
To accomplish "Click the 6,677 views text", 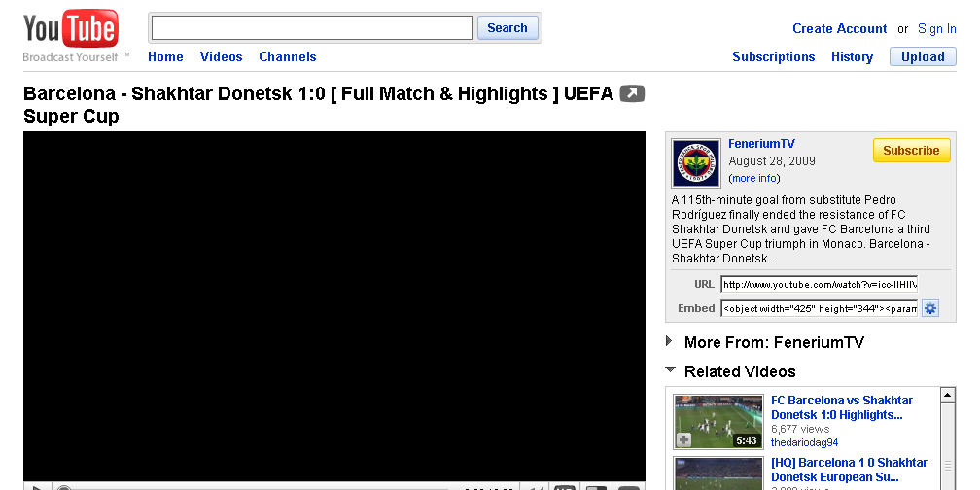I will (800, 429).
